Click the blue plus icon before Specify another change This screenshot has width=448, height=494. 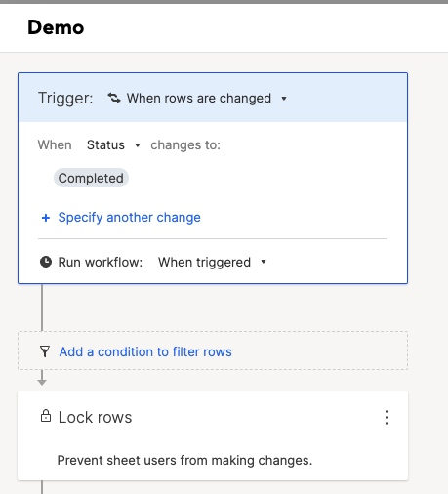point(46,218)
